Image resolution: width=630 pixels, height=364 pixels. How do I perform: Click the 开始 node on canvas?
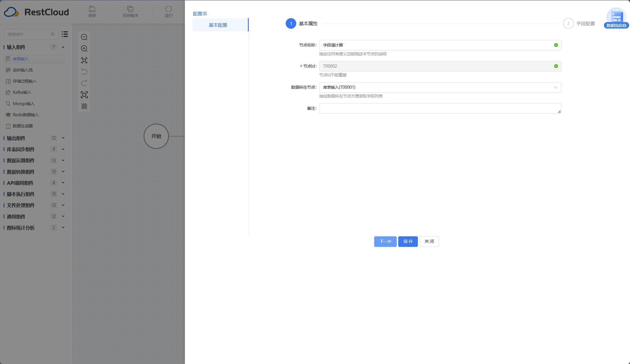click(156, 136)
